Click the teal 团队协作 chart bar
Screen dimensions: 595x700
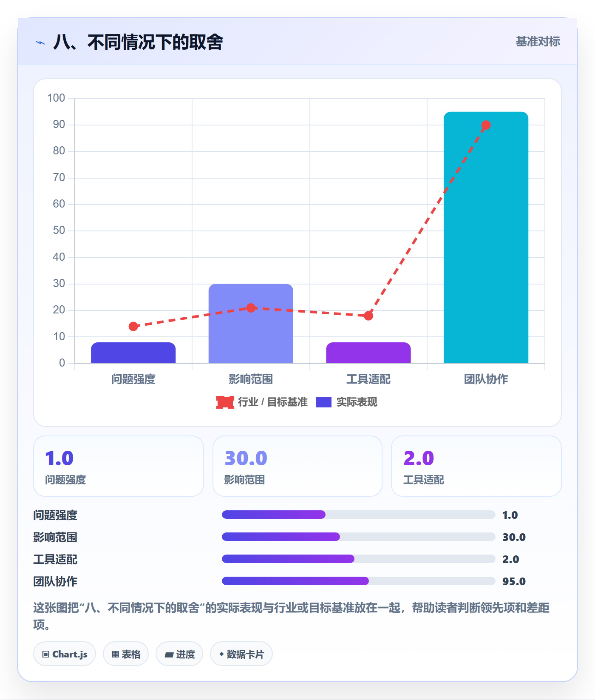pyautogui.click(x=486, y=237)
